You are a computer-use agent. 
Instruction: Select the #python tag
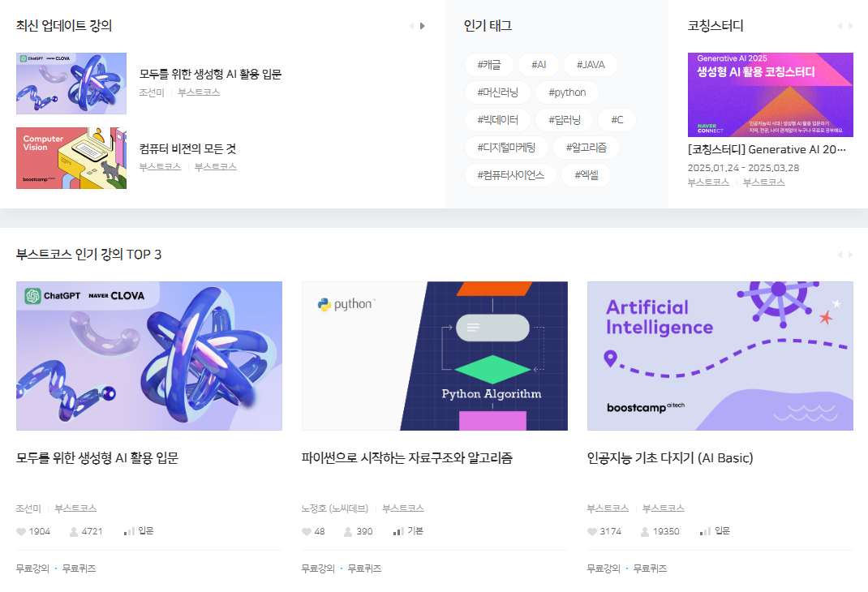pyautogui.click(x=567, y=92)
